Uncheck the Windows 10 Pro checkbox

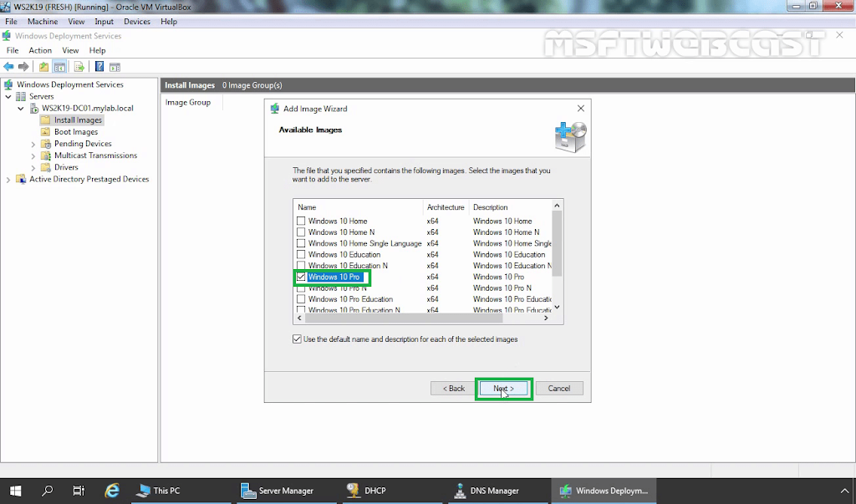tap(301, 277)
